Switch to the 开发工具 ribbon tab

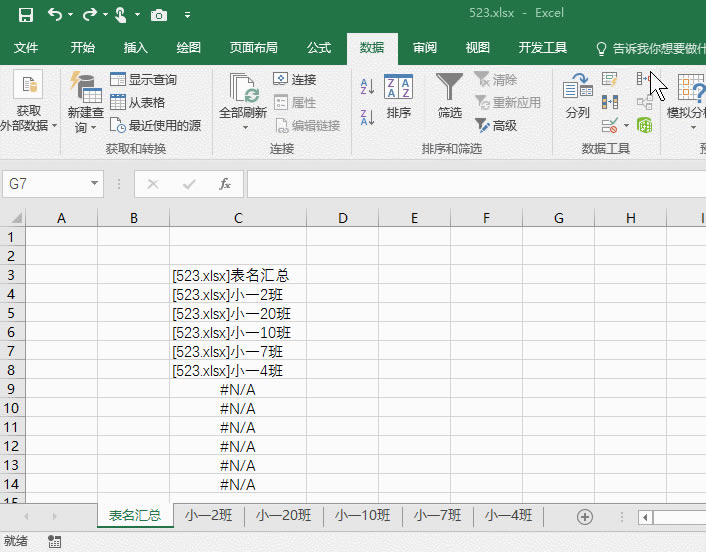[x=543, y=48]
